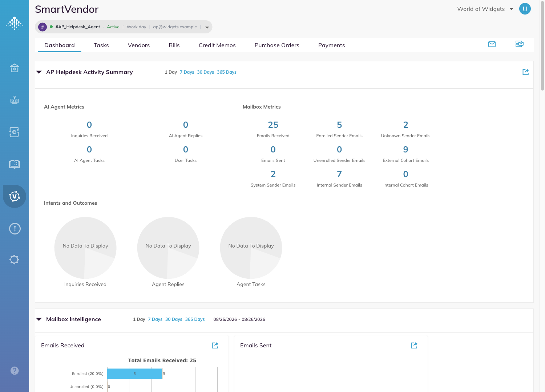Open the circular C sync icon in sidebar
The height and width of the screenshot is (392, 545).
point(15,132)
